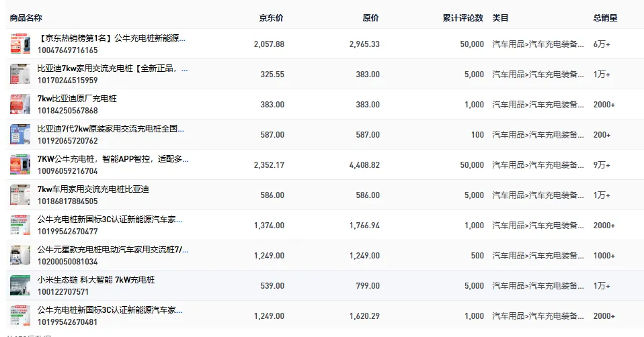The height and width of the screenshot is (337, 644).
Task: Select product ID 10199542670477
Action: tap(68, 231)
